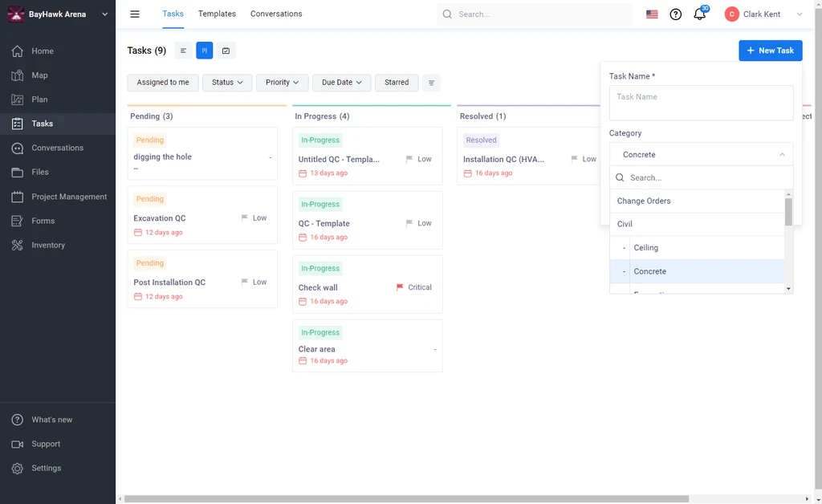Open the help question mark icon
The width and height of the screenshot is (822, 504).
[x=676, y=14]
